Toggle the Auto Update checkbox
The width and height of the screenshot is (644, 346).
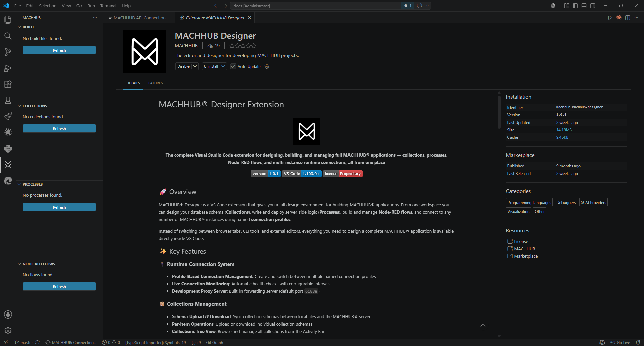click(233, 66)
